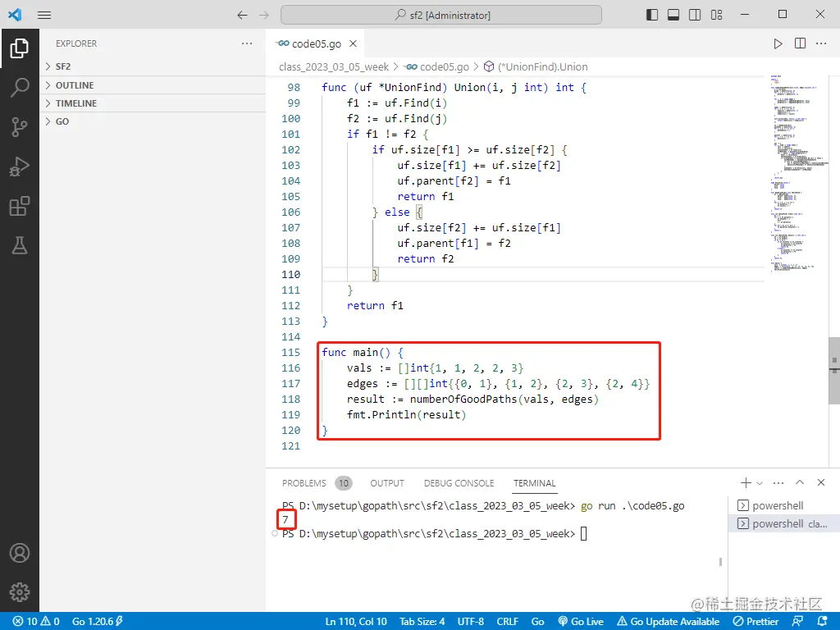The height and width of the screenshot is (630, 840).
Task: Select the powershell cla... terminal entry
Action: [784, 524]
